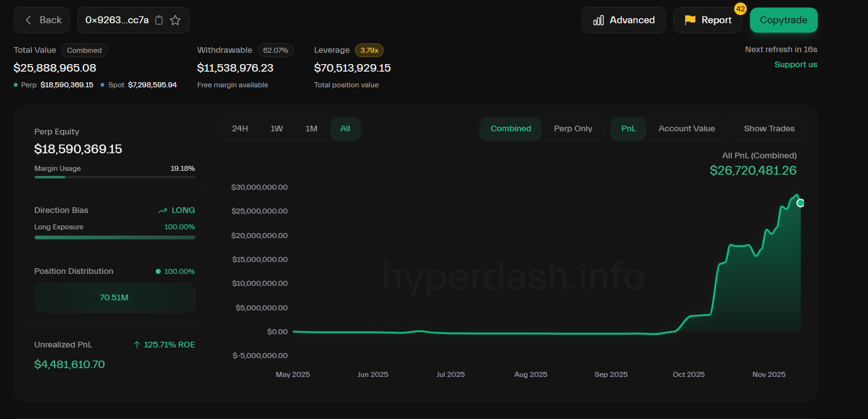Click the copy address clipboard icon
Screen dimensions: 868x419
159,20
